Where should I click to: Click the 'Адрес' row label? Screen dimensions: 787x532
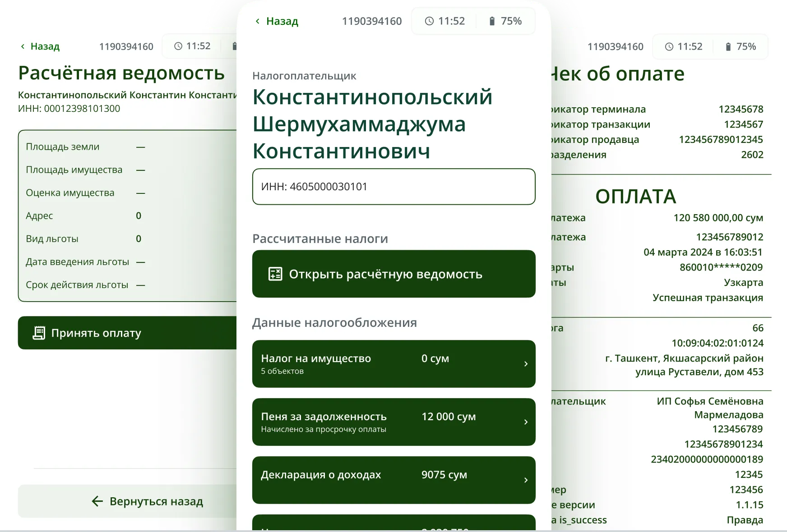click(39, 216)
